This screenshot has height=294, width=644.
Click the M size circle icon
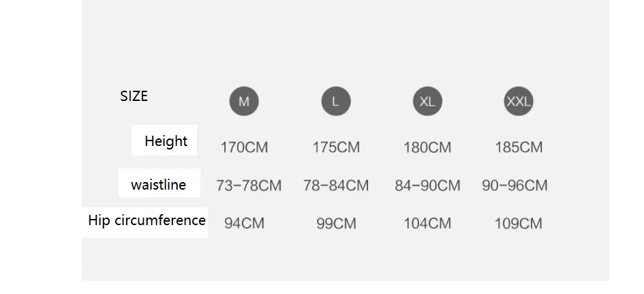pyautogui.click(x=244, y=101)
